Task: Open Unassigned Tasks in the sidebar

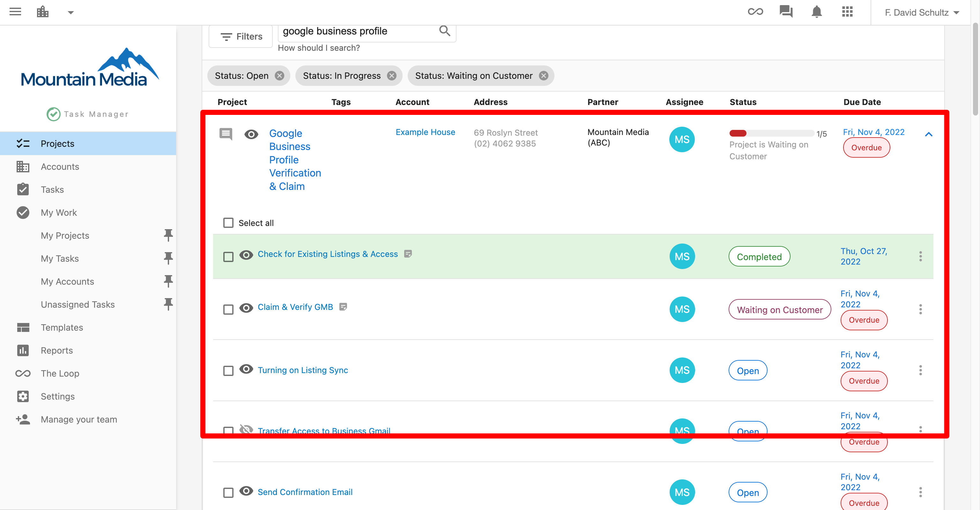Action: coord(78,304)
